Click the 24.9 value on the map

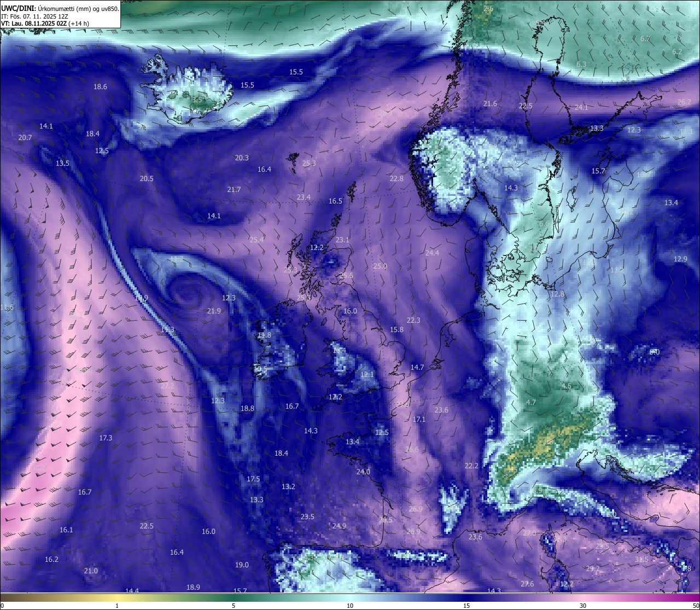tap(339, 526)
